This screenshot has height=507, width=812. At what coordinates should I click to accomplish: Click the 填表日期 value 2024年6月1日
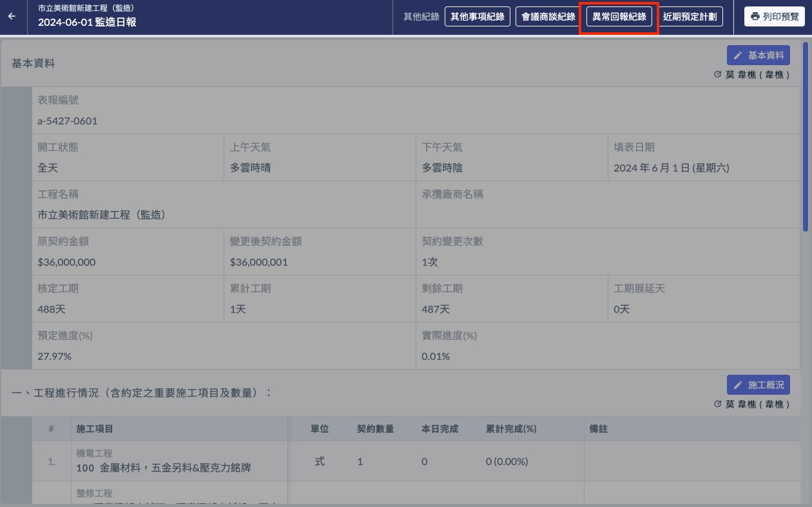tap(672, 168)
